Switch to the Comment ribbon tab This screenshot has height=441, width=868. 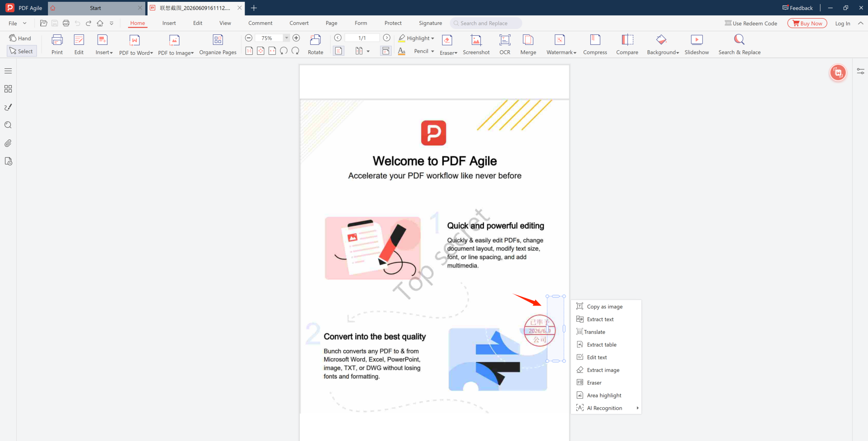coord(260,23)
